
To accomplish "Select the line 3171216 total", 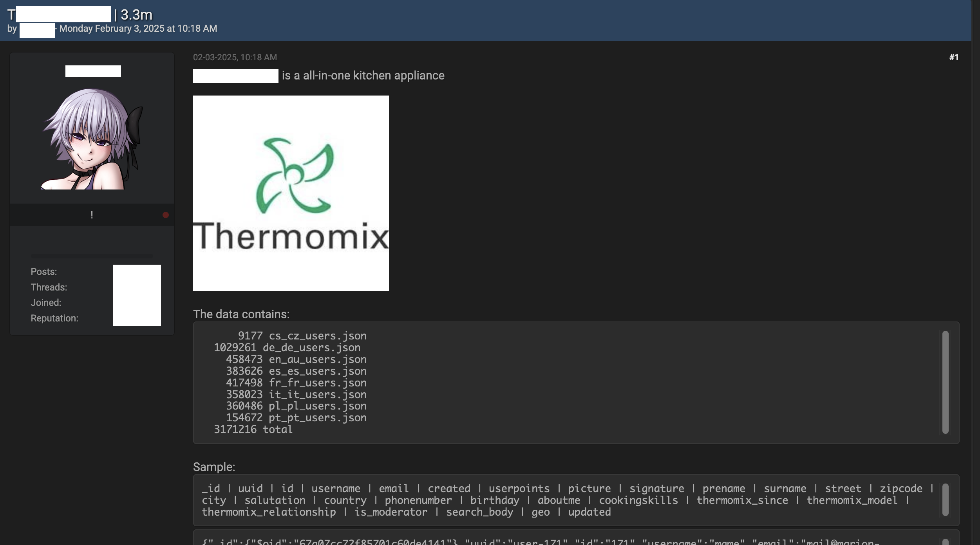I will point(253,429).
